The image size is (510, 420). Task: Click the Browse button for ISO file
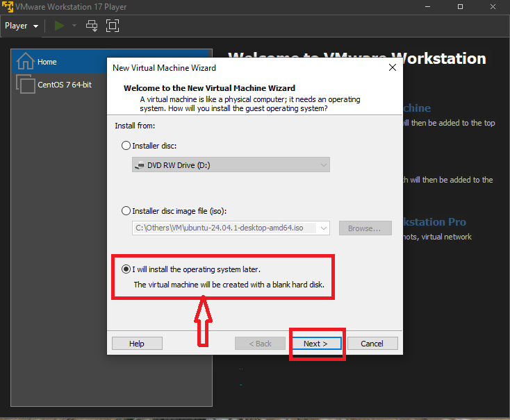coord(365,228)
